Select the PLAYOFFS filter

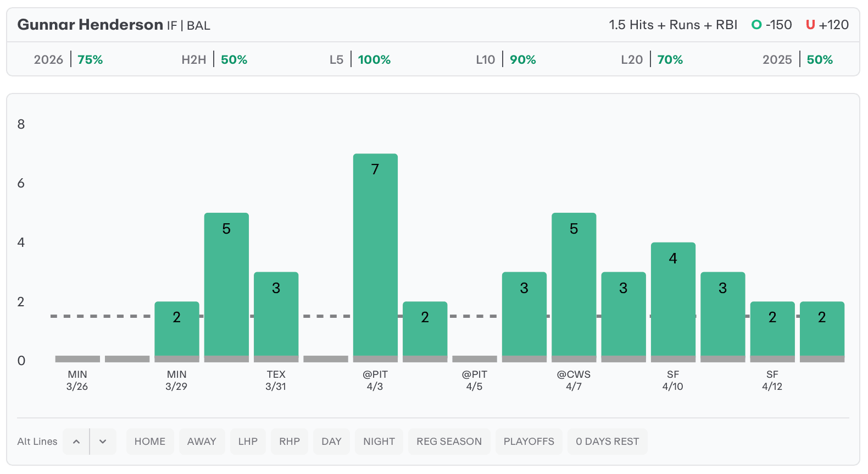point(528,442)
